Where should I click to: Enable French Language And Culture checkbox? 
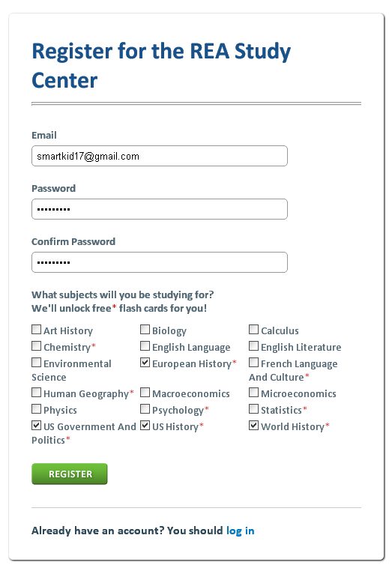click(x=253, y=362)
